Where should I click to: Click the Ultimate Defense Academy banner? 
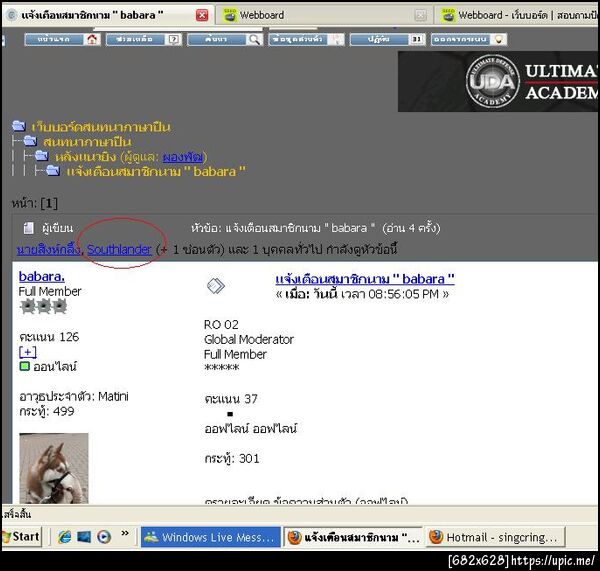pos(499,82)
